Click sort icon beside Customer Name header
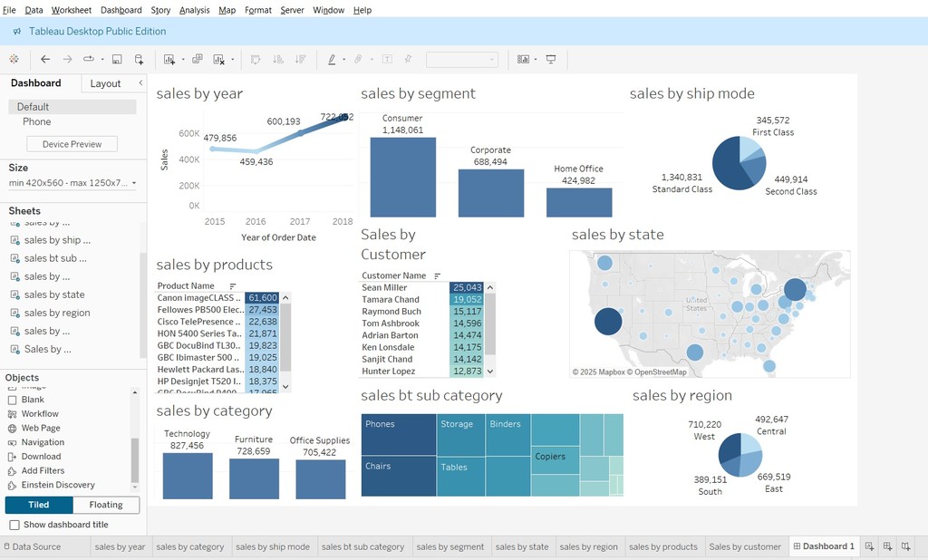Viewport: 928px width, 560px height. (438, 275)
